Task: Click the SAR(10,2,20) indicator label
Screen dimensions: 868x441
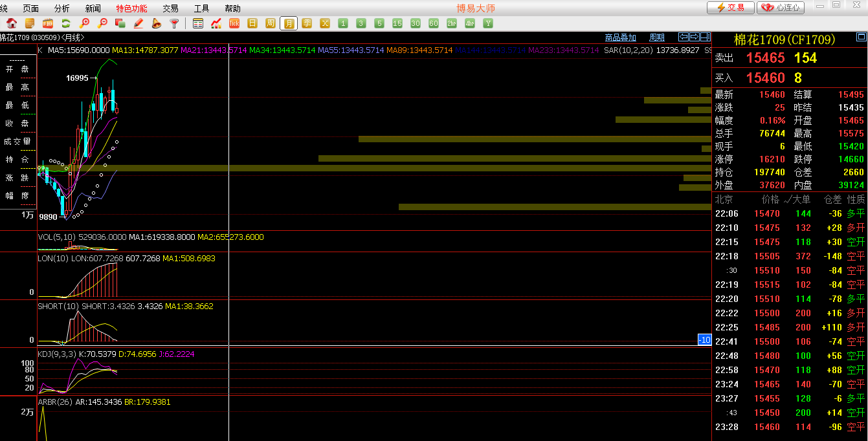Action: click(x=629, y=50)
